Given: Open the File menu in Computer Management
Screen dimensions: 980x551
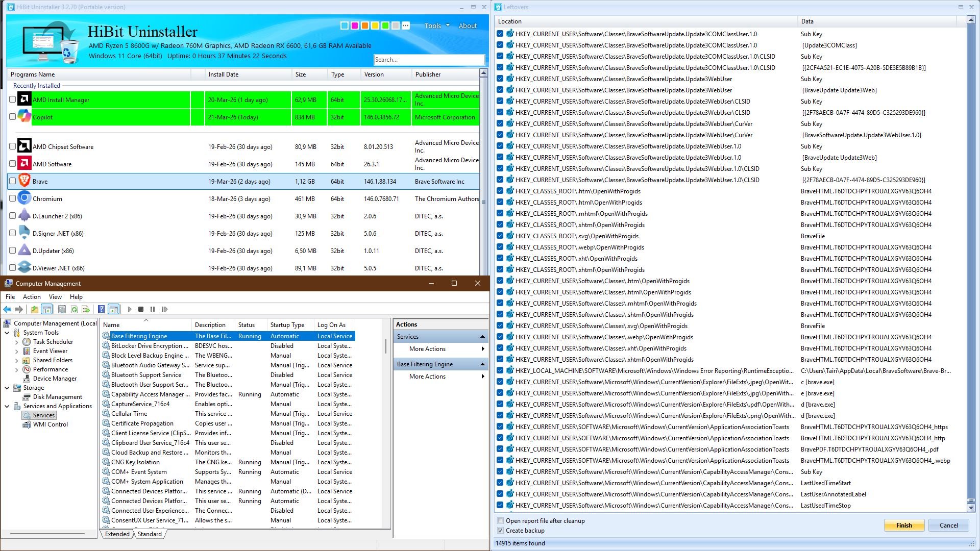Looking at the screenshot, I should 10,297.
